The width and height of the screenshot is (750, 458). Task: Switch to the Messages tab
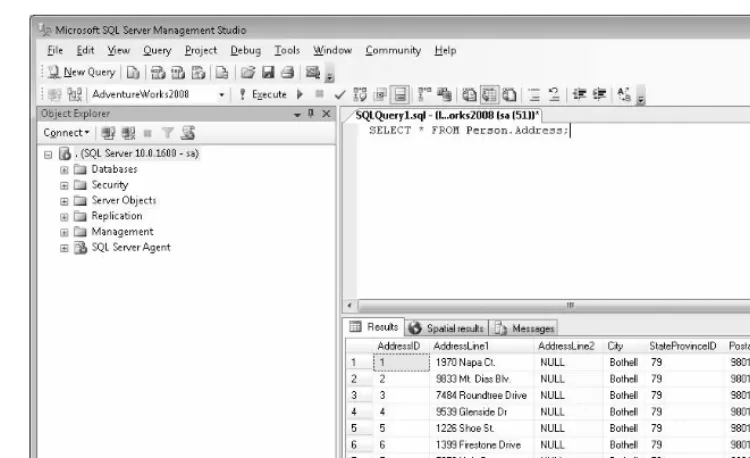(x=524, y=328)
